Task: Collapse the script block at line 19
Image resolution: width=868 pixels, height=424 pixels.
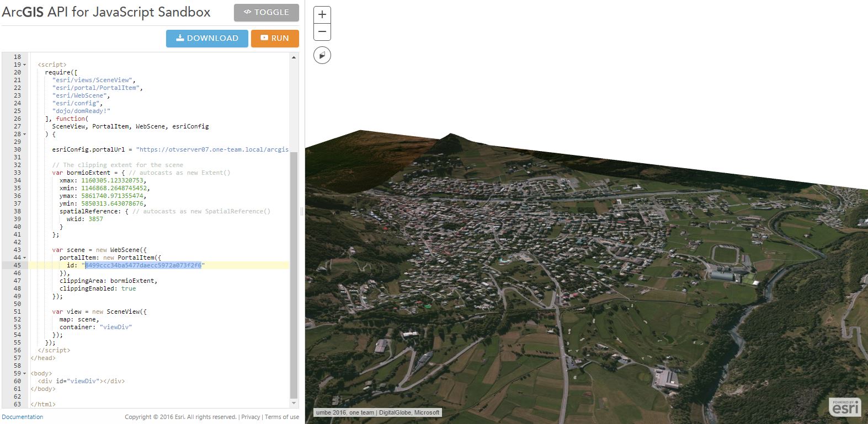Action: 24,65
